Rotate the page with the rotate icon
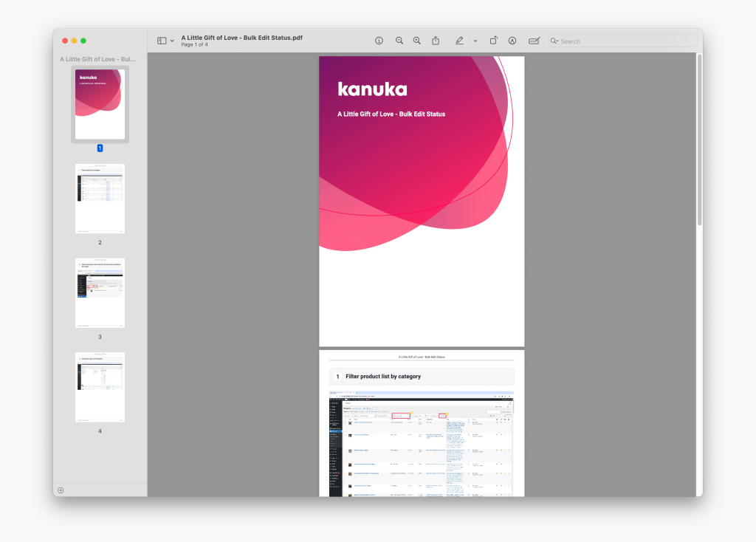The width and height of the screenshot is (756, 542). [493, 41]
